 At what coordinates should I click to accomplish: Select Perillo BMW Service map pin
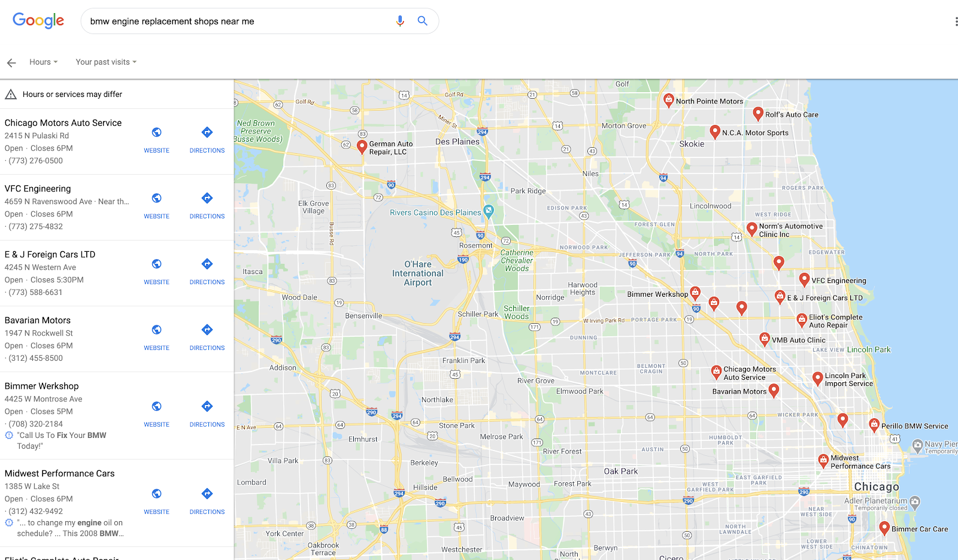(x=874, y=425)
